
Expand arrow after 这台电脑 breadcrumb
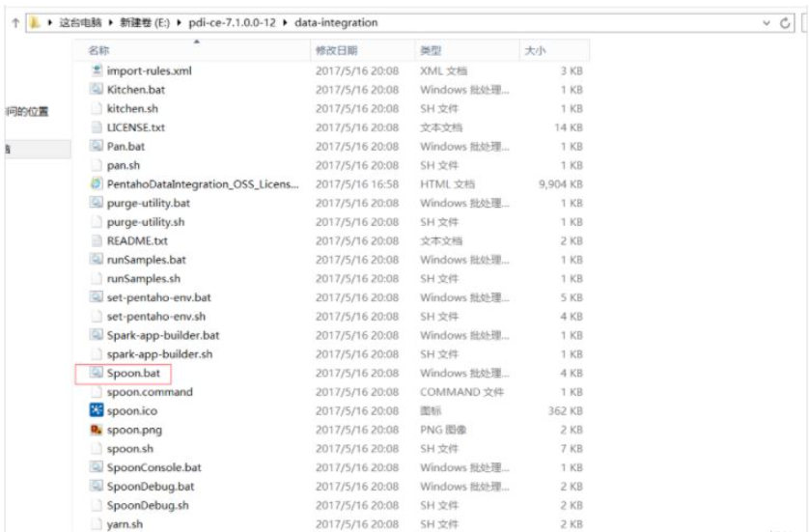[x=111, y=23]
